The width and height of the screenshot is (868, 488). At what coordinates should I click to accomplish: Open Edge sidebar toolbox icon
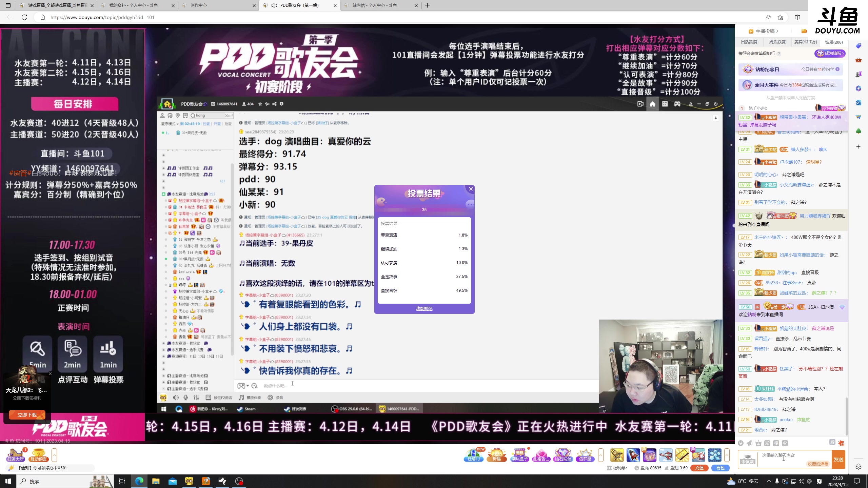point(859,60)
